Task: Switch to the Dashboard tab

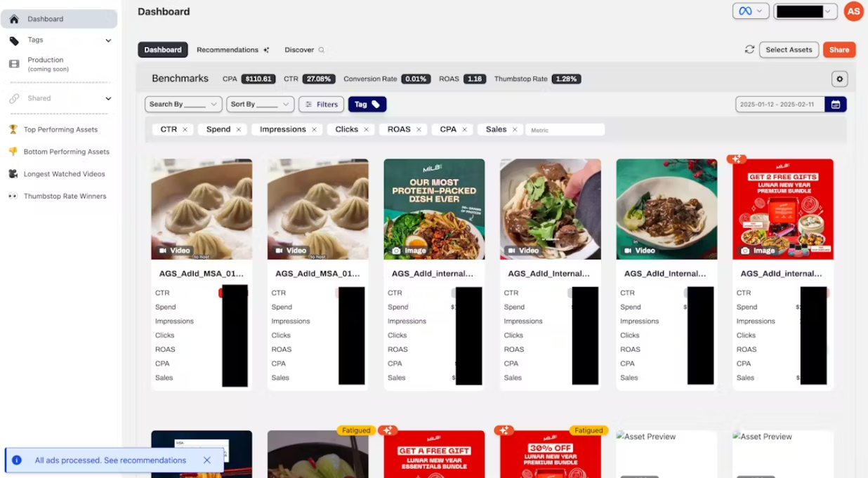Action: [163, 50]
